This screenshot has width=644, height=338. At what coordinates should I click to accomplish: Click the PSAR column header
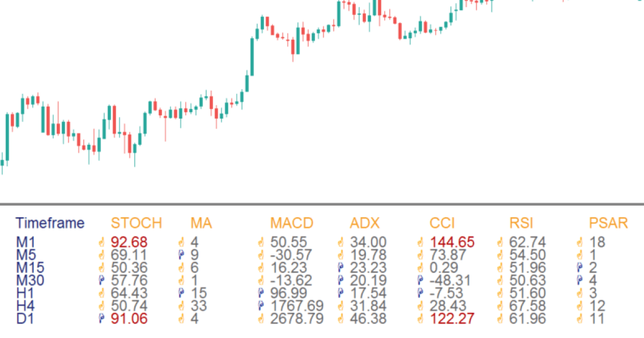pos(608,223)
